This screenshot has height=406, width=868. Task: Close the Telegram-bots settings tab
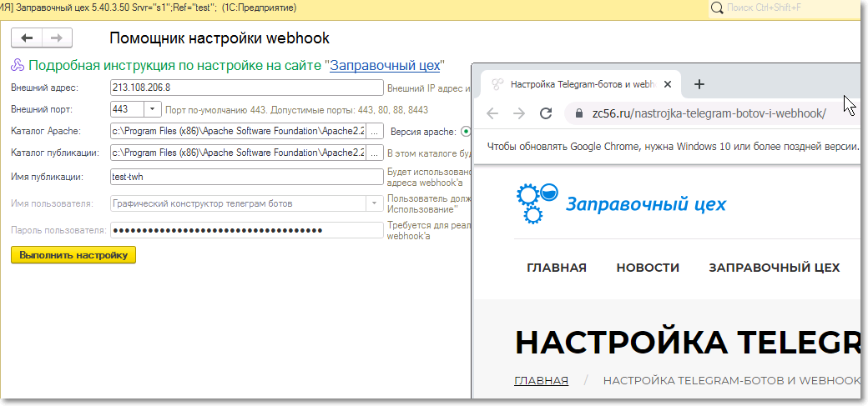click(668, 84)
